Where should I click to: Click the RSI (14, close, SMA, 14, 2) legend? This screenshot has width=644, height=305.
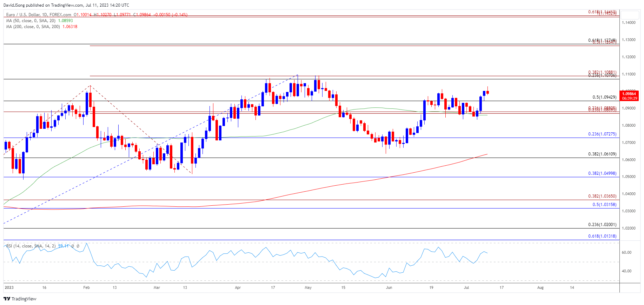point(31,246)
